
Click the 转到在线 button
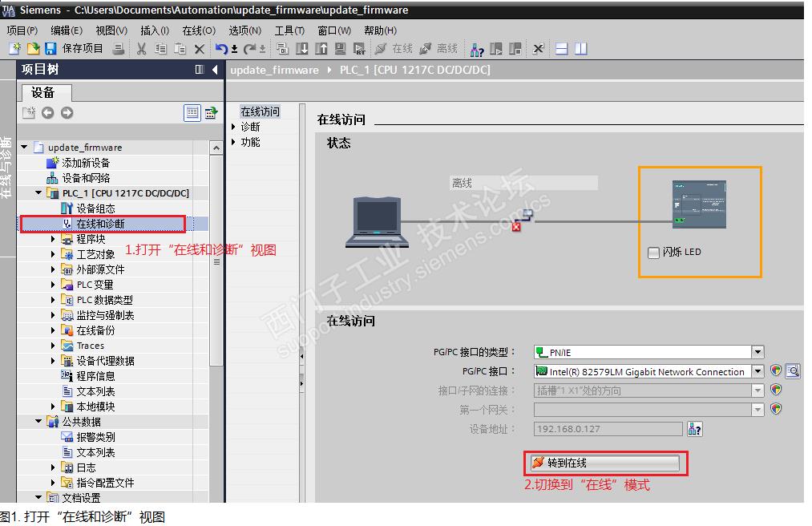point(604,463)
